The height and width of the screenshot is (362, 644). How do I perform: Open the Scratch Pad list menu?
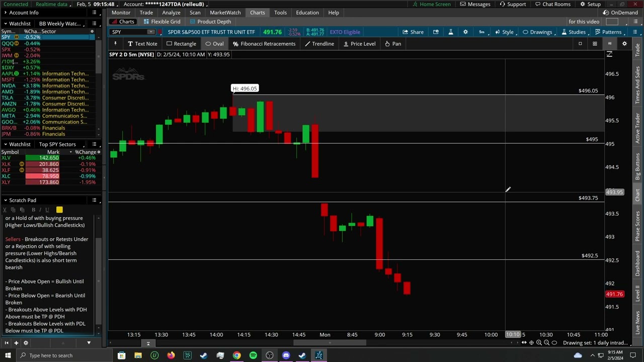(94, 200)
